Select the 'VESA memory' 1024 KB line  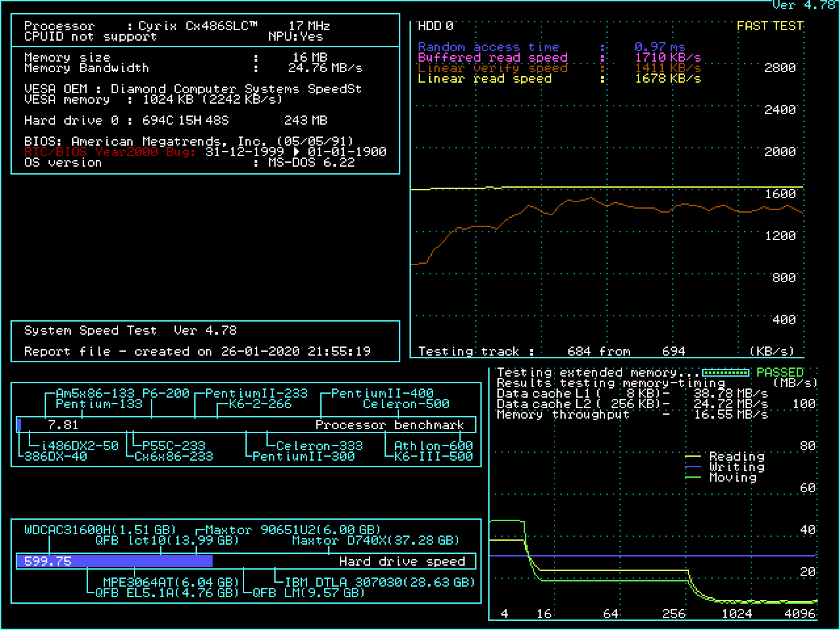tap(153, 100)
